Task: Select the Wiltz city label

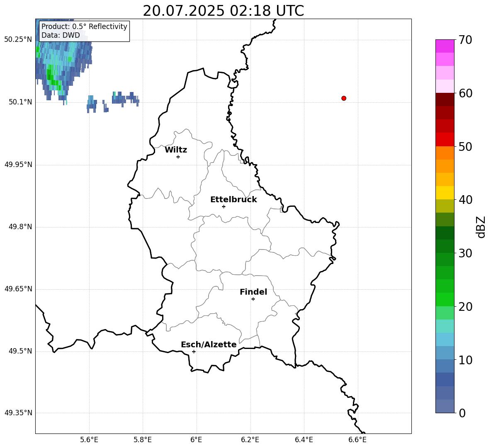Action: (x=176, y=150)
